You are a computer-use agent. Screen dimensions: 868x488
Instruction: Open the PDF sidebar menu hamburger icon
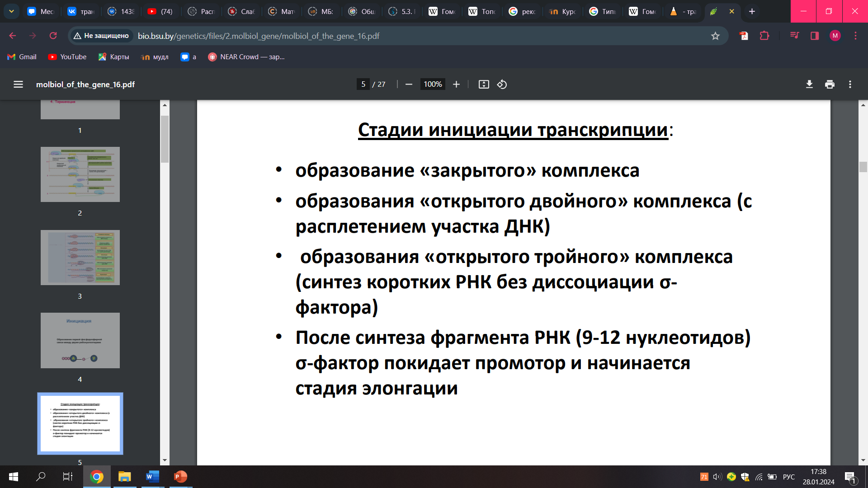[x=18, y=84]
